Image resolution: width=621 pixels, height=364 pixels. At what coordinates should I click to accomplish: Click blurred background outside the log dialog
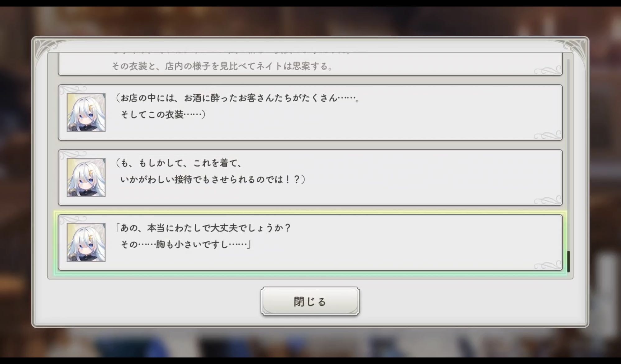click(x=16, y=187)
